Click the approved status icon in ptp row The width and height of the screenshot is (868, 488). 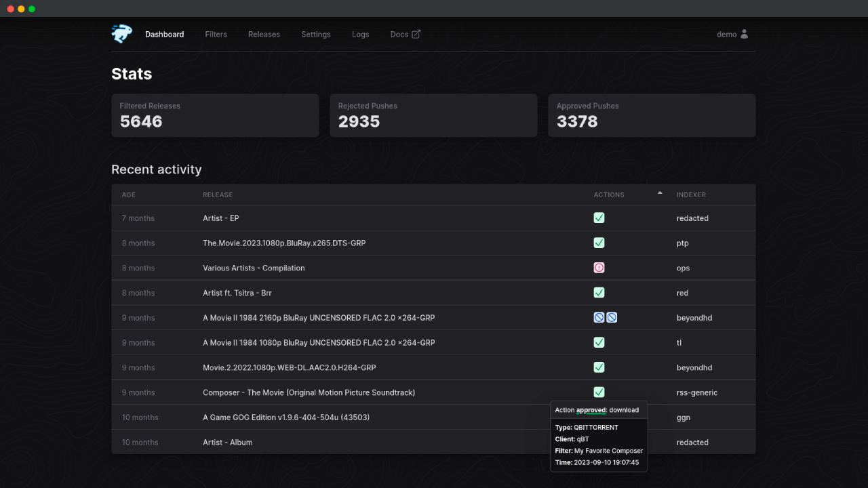tap(599, 243)
